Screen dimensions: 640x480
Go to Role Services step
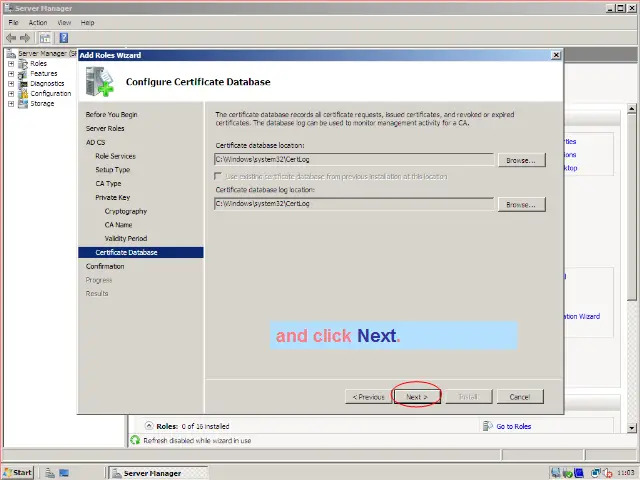116,156
